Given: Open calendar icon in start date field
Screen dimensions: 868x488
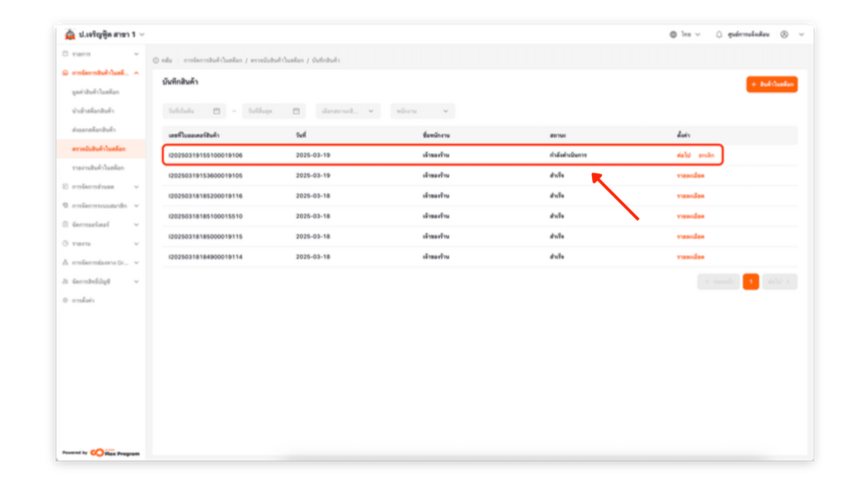Looking at the screenshot, I should point(217,111).
